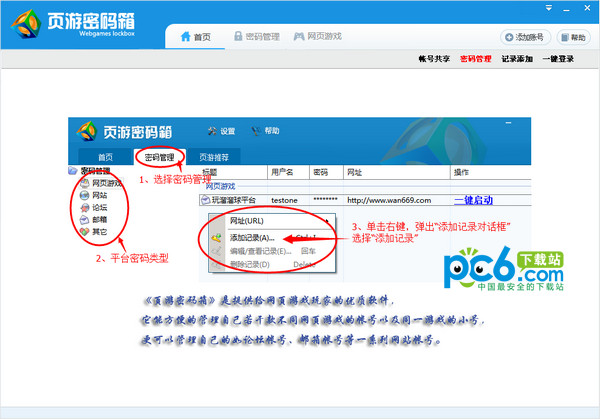Click the 记录添加 link

[517, 60]
